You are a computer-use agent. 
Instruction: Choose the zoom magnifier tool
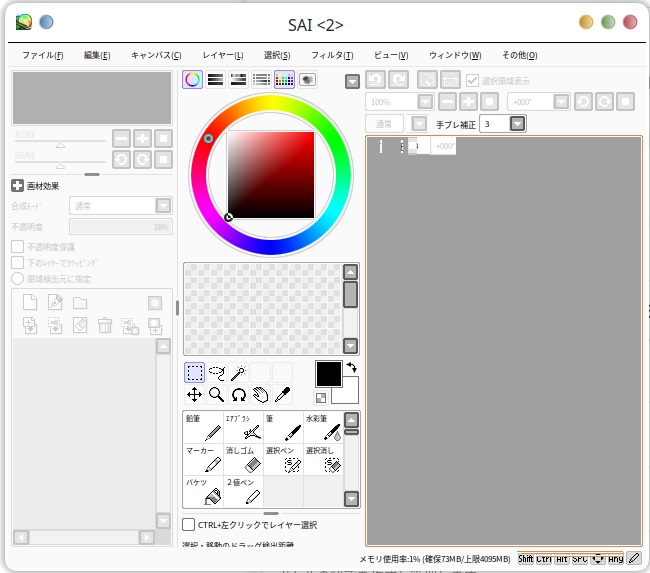tap(216, 395)
